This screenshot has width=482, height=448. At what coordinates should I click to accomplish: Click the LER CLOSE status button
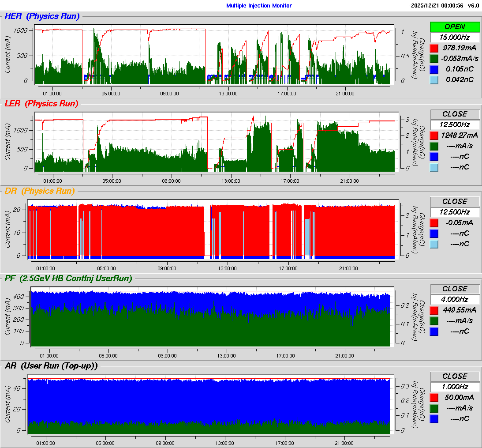point(455,114)
